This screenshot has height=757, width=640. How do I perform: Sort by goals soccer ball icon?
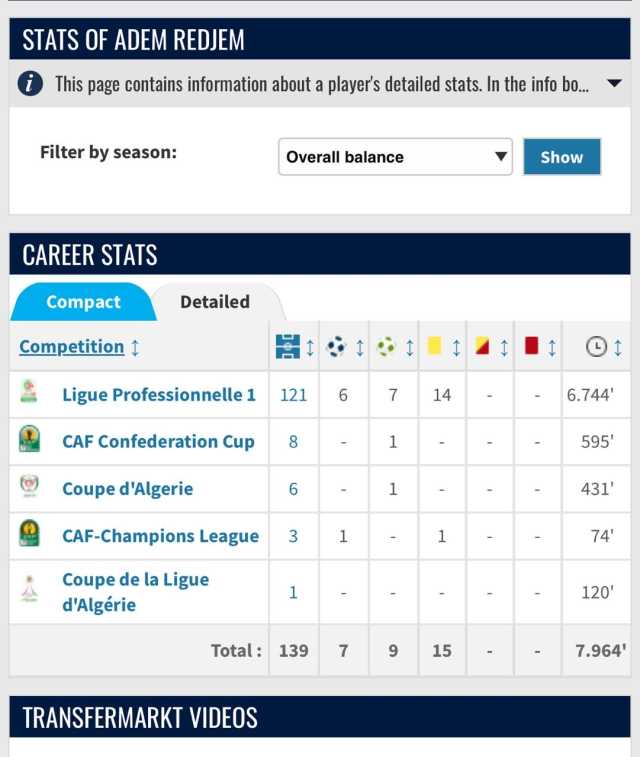click(336, 347)
